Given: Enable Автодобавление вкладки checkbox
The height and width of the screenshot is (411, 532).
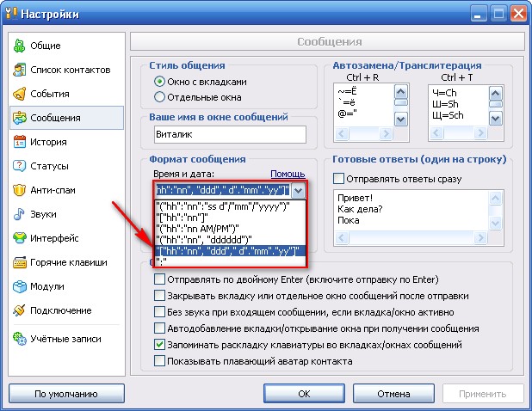Looking at the screenshot, I should (x=159, y=328).
